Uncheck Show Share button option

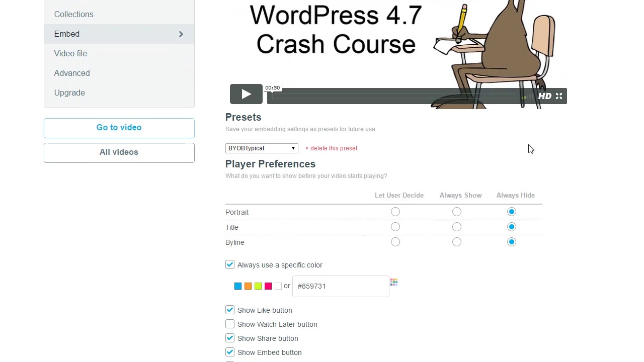click(x=230, y=338)
